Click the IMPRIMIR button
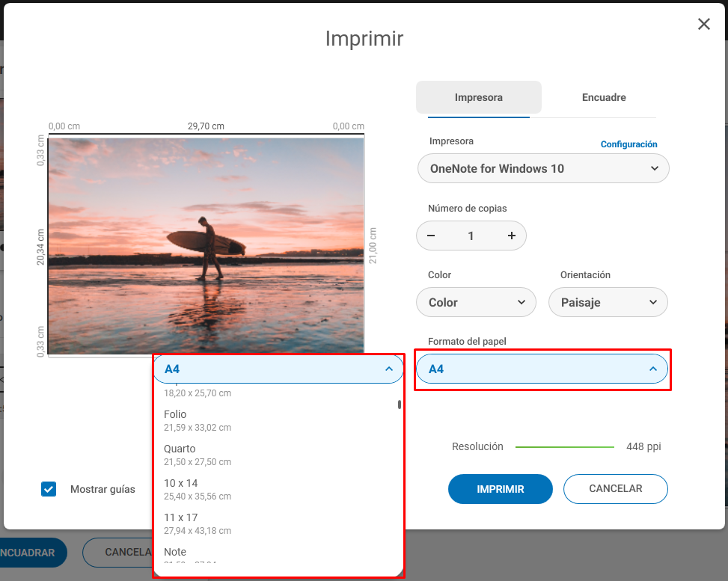Image resolution: width=728 pixels, height=581 pixels. pyautogui.click(x=501, y=489)
